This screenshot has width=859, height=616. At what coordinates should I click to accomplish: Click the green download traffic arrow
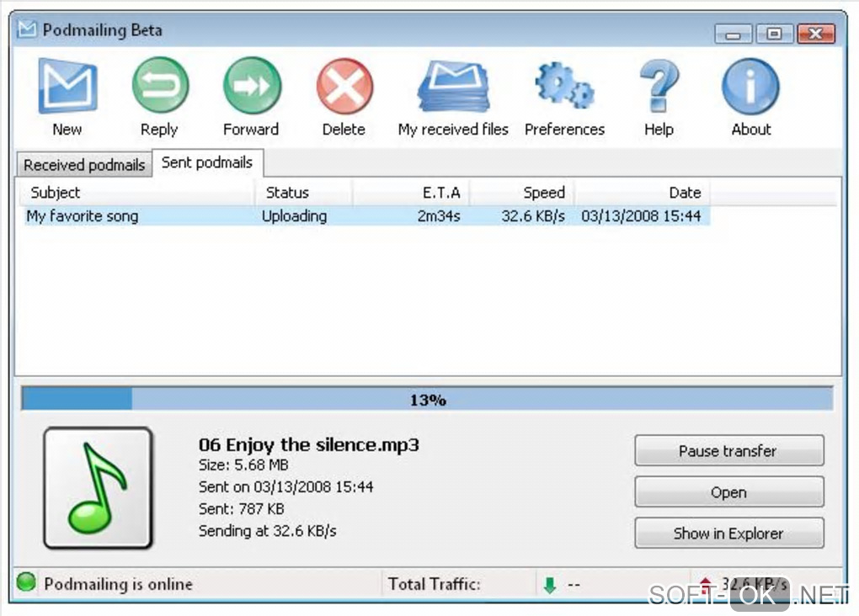549,585
